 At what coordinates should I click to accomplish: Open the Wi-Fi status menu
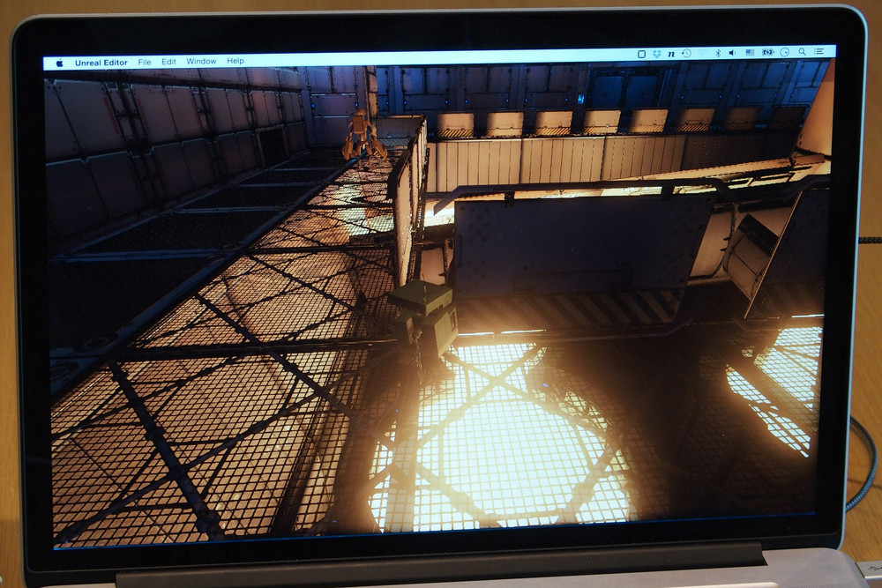click(x=701, y=54)
